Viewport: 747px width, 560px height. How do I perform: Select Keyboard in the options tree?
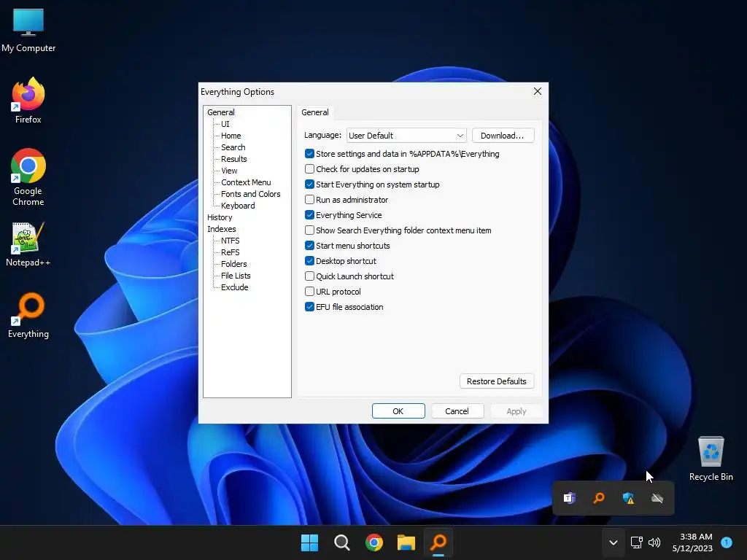tap(238, 206)
